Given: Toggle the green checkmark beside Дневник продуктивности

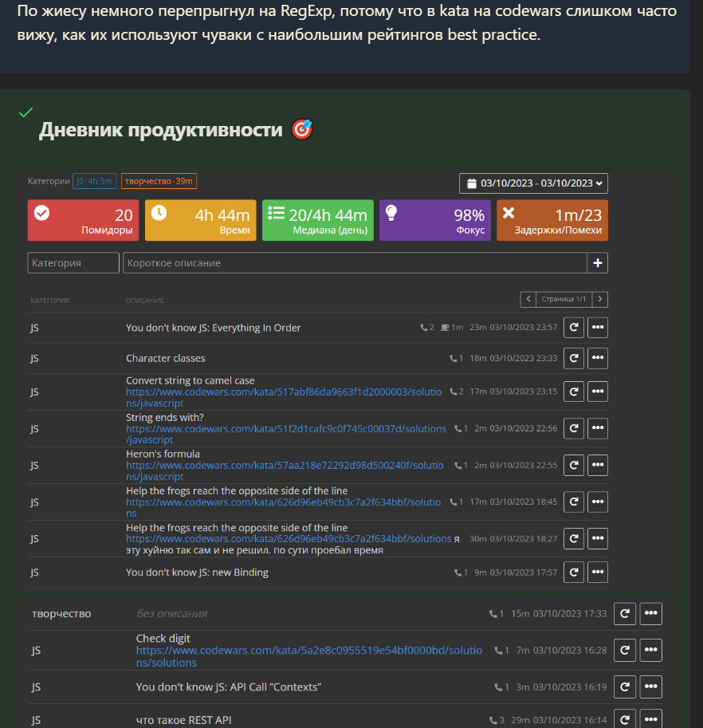Looking at the screenshot, I should 26,112.
